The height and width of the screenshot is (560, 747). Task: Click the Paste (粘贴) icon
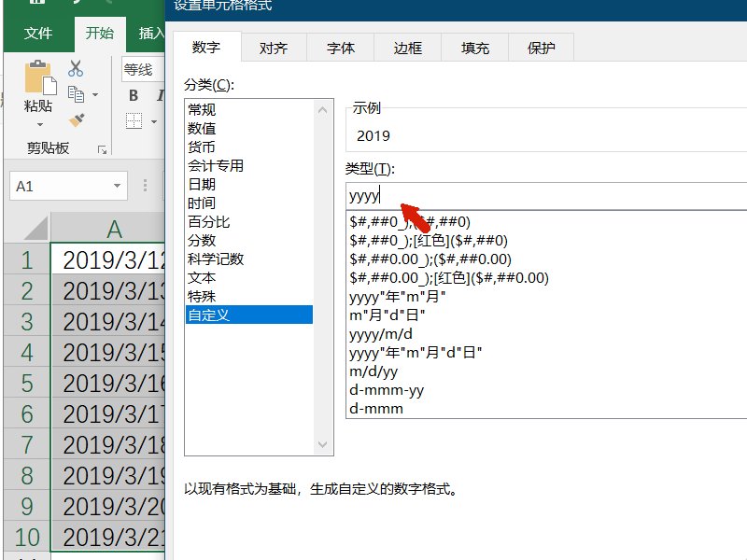click(x=39, y=75)
